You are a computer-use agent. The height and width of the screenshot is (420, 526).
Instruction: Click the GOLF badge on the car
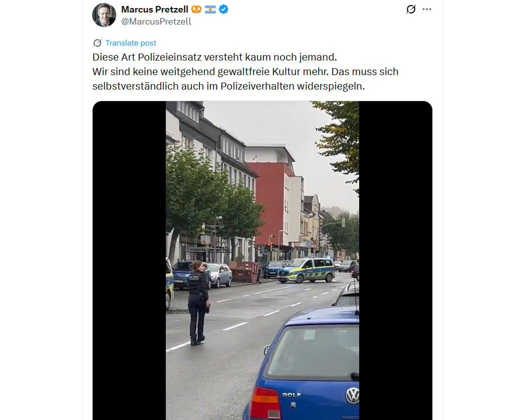(292, 395)
